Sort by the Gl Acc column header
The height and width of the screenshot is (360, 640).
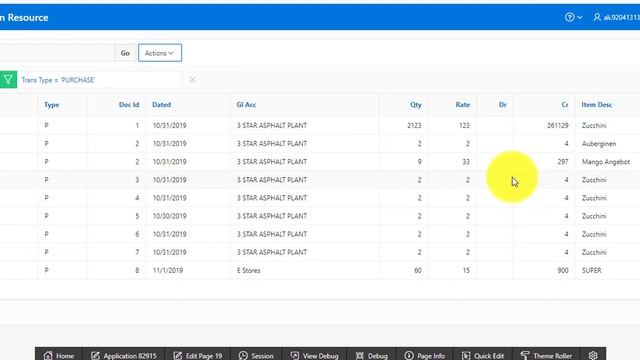246,105
